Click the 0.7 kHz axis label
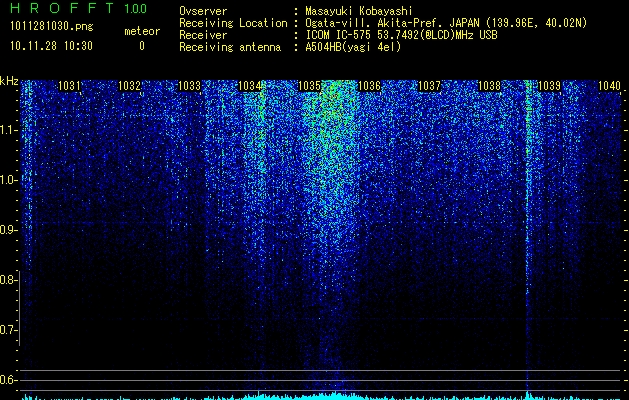Viewport: 629px width, 400px height. point(8,330)
